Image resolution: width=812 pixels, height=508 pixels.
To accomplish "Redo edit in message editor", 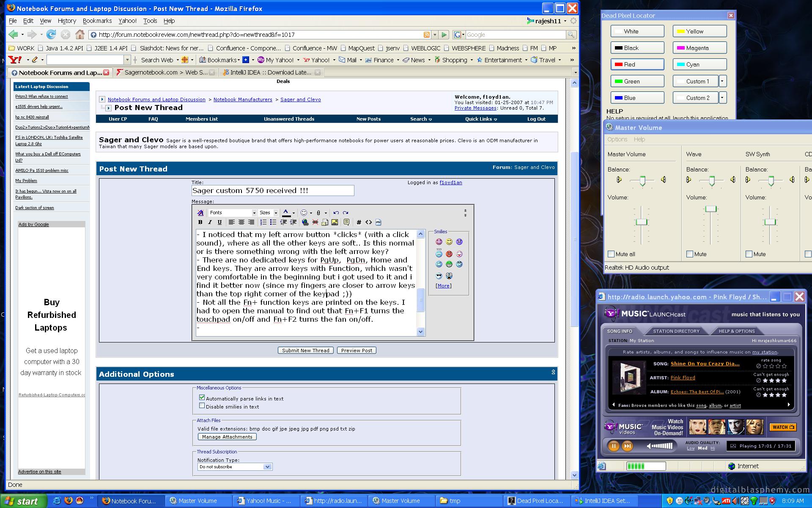I will click(x=346, y=213).
